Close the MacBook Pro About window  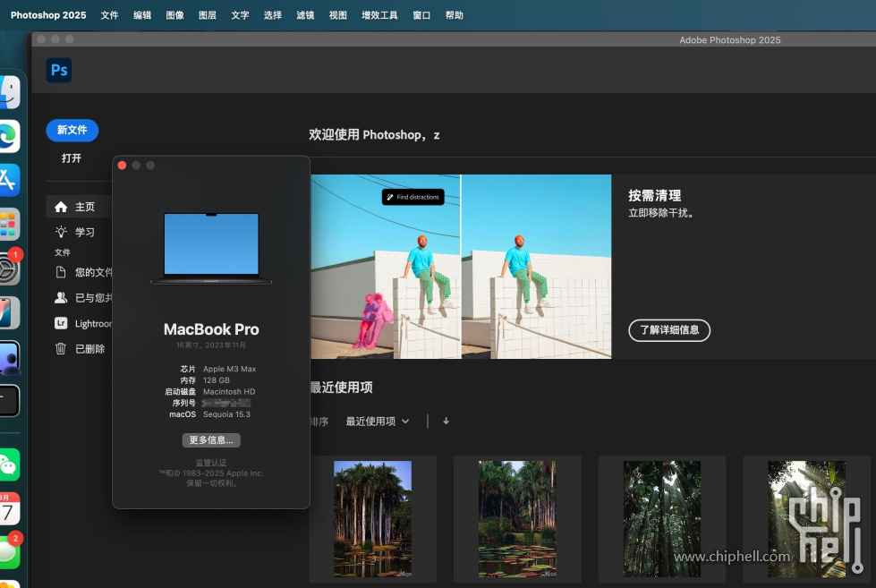pos(122,166)
